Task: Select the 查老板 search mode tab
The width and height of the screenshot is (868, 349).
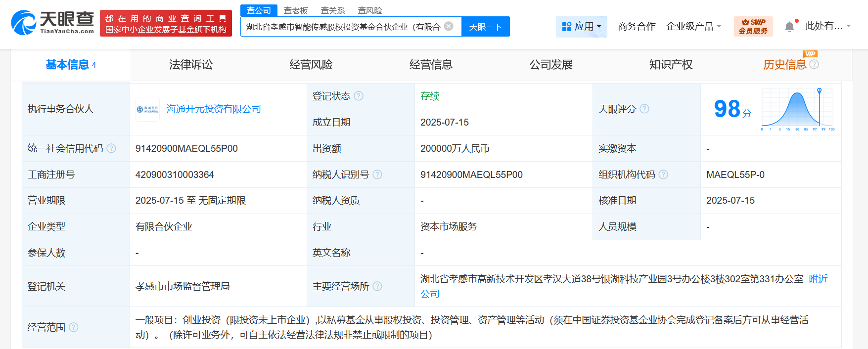Action: [296, 10]
